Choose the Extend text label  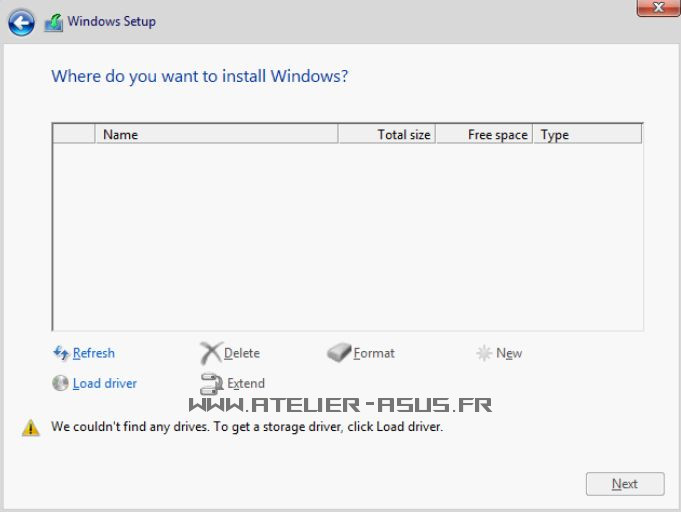(246, 383)
